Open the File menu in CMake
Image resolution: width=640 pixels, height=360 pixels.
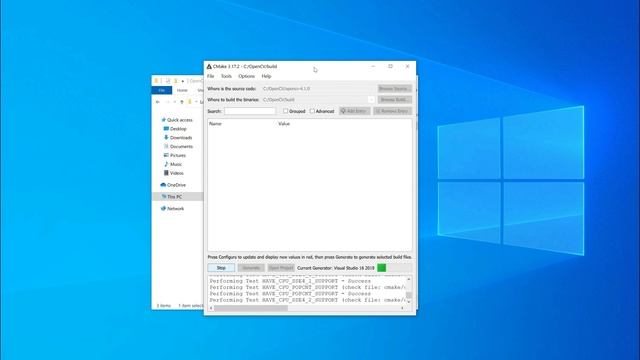[x=211, y=76]
